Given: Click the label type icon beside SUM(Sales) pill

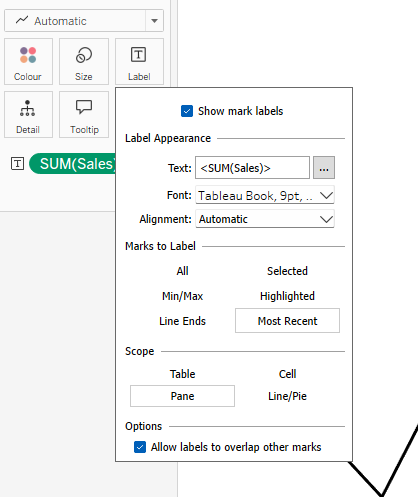Looking at the screenshot, I should pos(17,164).
